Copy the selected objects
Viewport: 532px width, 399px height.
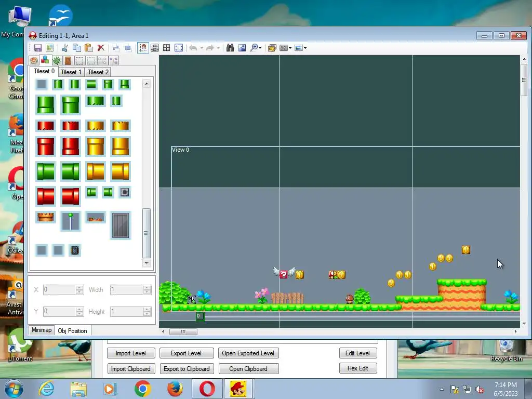pyautogui.click(x=77, y=48)
